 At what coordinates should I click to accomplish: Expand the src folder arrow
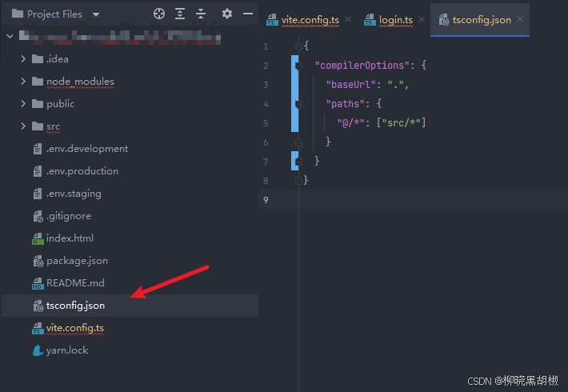[x=23, y=126]
